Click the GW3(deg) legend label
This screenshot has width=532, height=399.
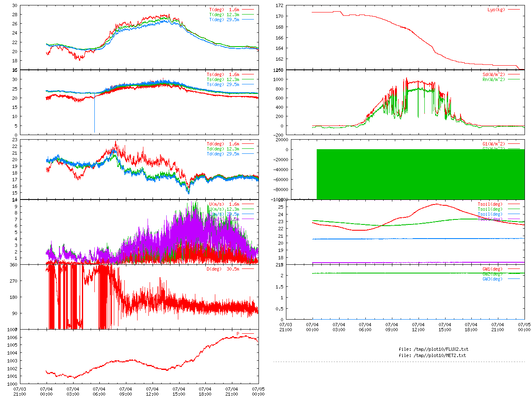pos(493,279)
